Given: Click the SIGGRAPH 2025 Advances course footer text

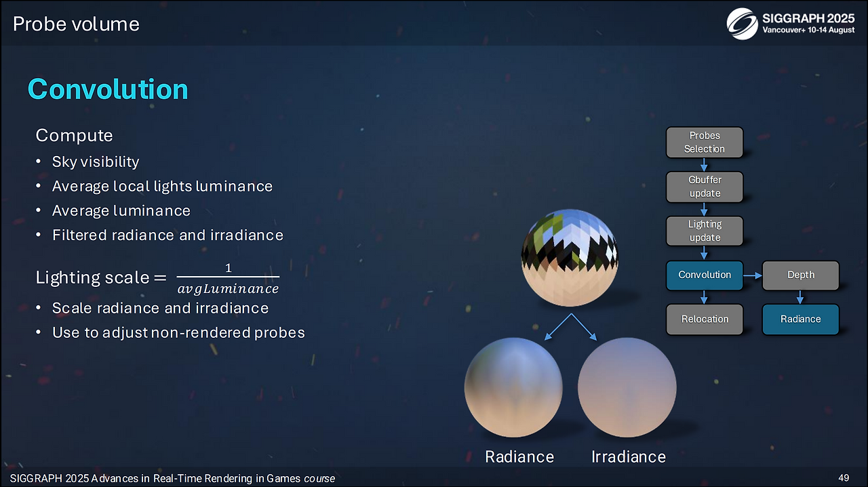Looking at the screenshot, I should (x=172, y=479).
